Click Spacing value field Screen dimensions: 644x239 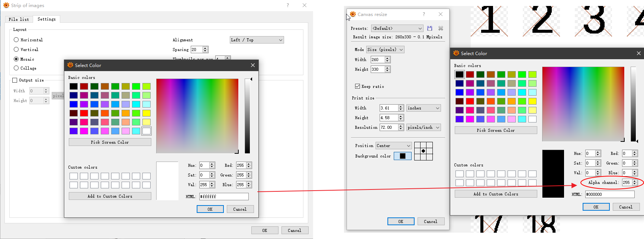[x=196, y=50]
